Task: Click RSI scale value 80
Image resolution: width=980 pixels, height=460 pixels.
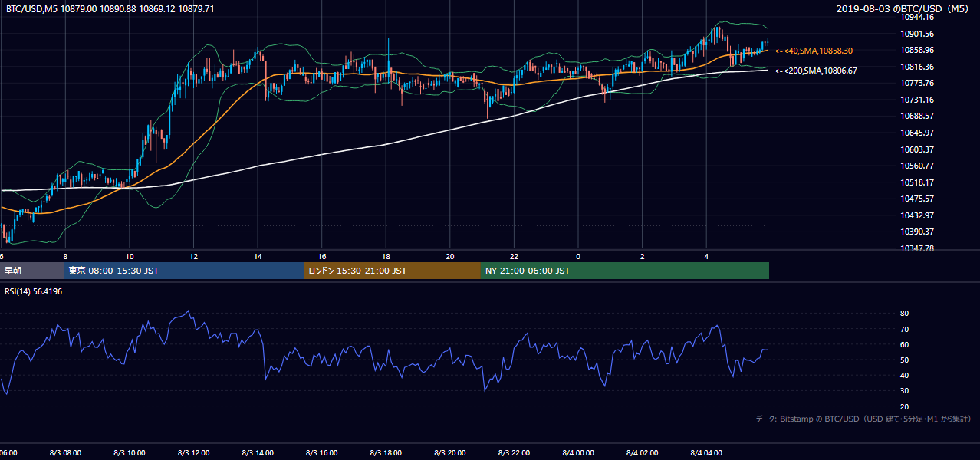Action: pyautogui.click(x=904, y=314)
